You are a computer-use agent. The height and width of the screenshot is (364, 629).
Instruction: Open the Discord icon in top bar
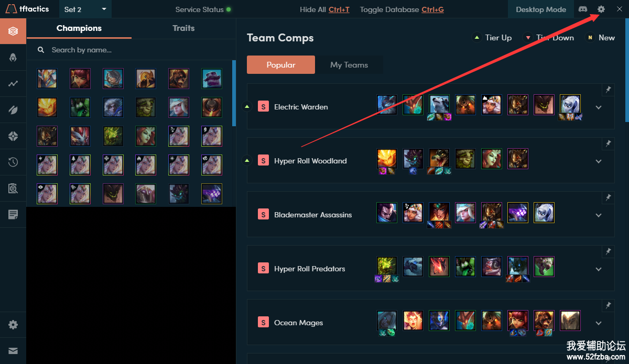pyautogui.click(x=583, y=9)
